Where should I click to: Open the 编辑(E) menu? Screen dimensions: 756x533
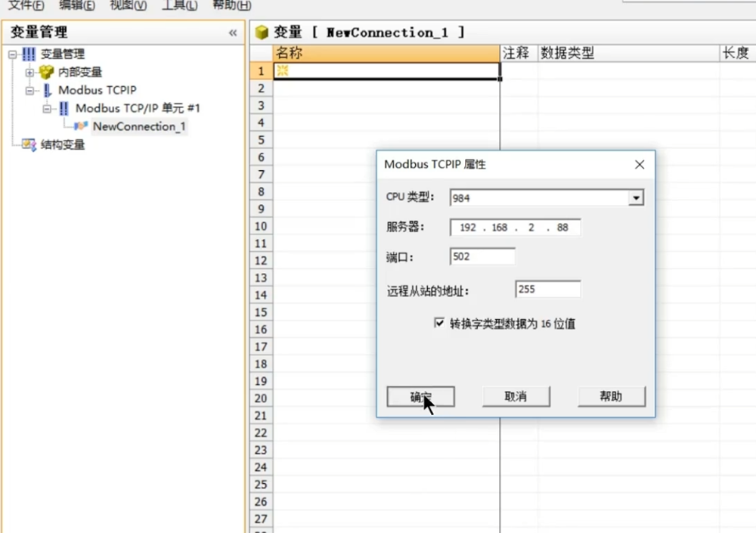click(77, 5)
